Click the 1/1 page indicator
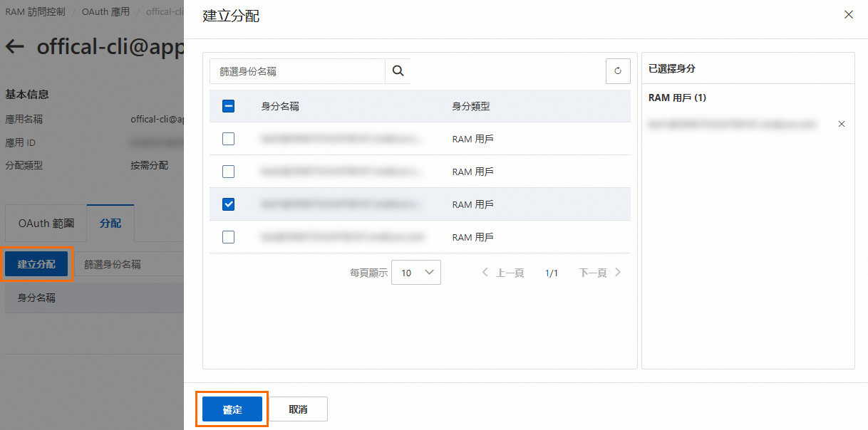 [552, 273]
